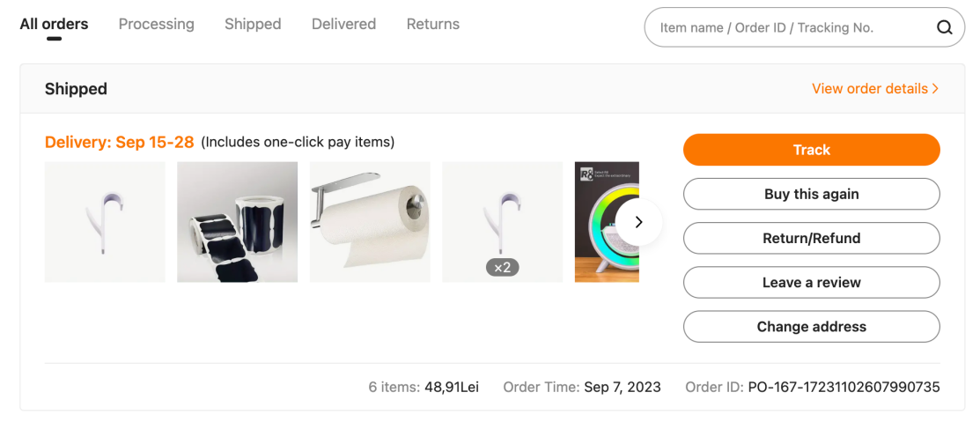View the paper towel holder product image
The image size is (980, 422).
(370, 222)
